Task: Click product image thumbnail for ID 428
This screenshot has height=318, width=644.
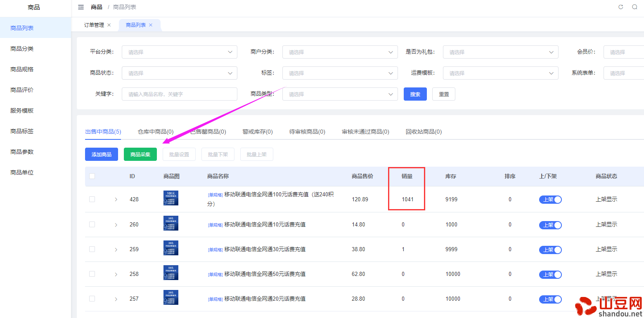Action: [171, 198]
